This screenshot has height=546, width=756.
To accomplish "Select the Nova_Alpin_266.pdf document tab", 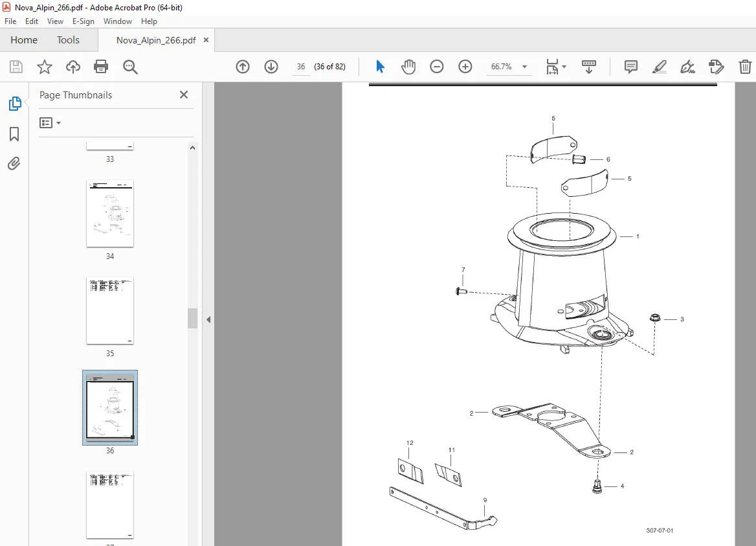I will pyautogui.click(x=156, y=41).
